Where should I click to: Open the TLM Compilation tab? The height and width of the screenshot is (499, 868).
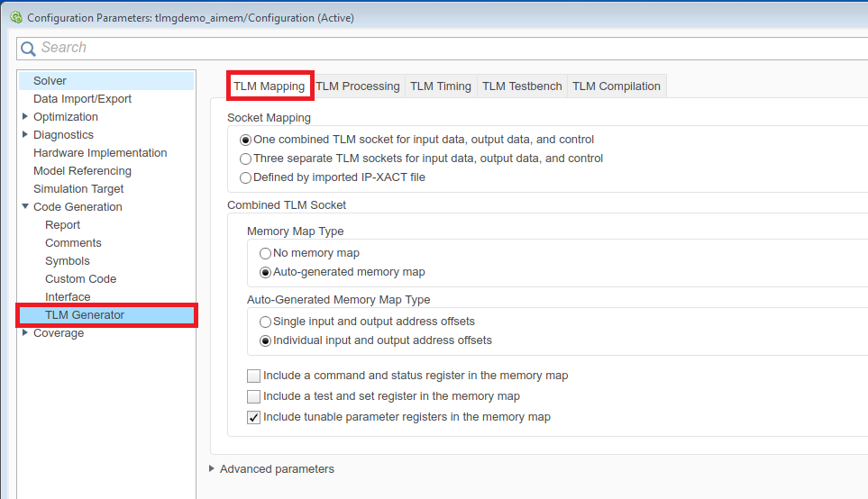pyautogui.click(x=617, y=86)
